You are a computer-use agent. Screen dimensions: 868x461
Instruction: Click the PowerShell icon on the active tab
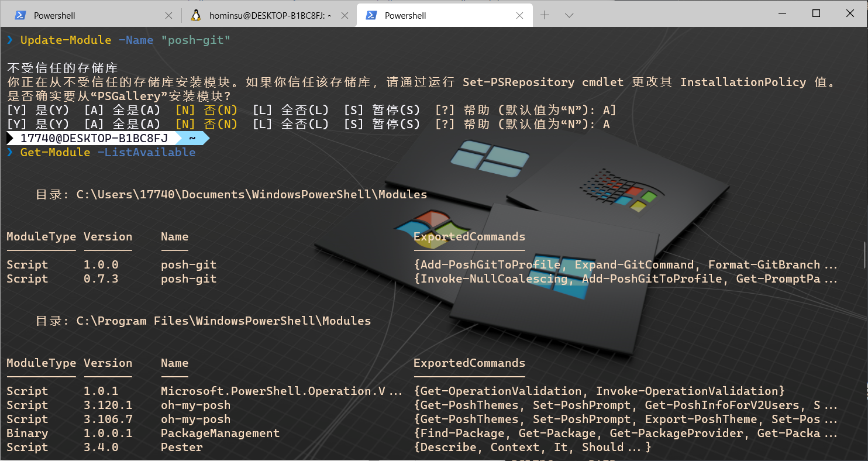(x=371, y=15)
